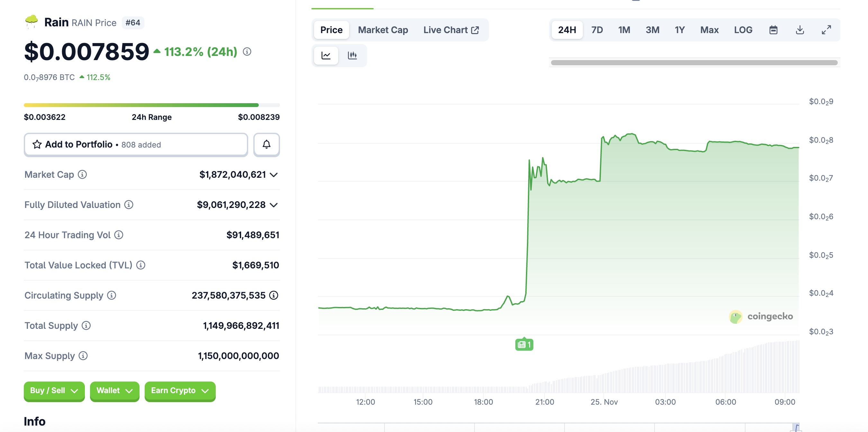Open the Buy / Sell dropdown
Image resolution: width=868 pixels, height=432 pixels.
(54, 391)
